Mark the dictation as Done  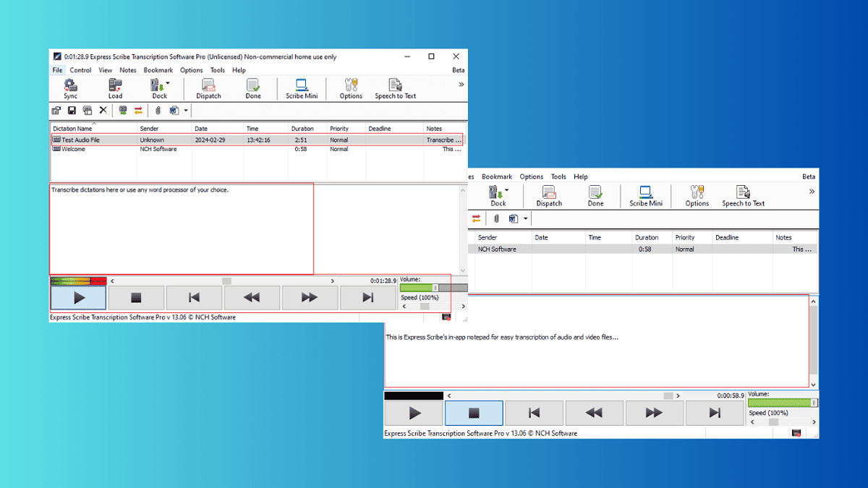[253, 87]
